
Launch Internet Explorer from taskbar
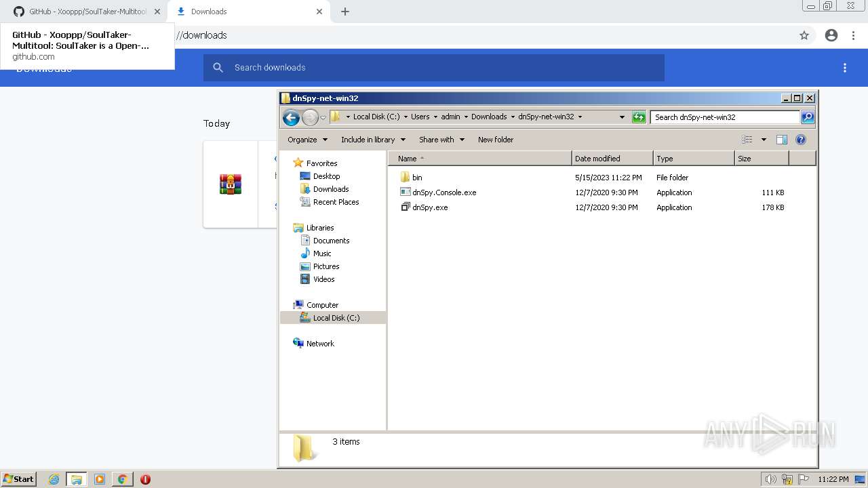[x=54, y=479]
